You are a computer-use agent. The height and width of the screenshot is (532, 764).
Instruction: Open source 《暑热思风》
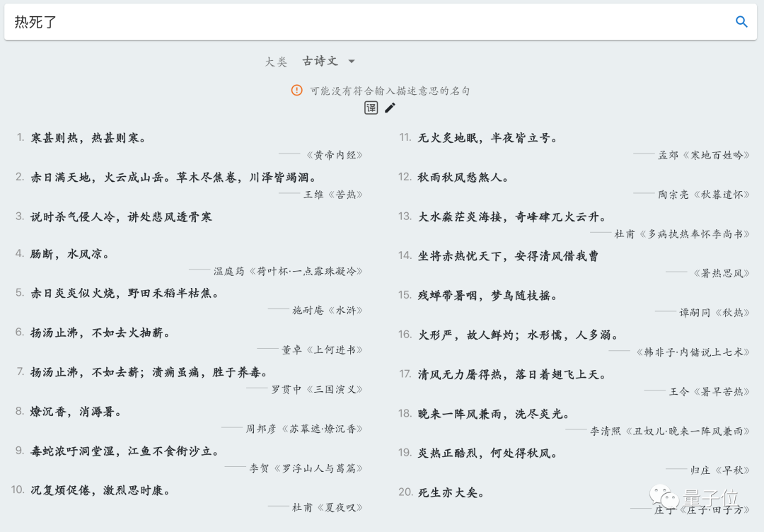click(x=721, y=274)
